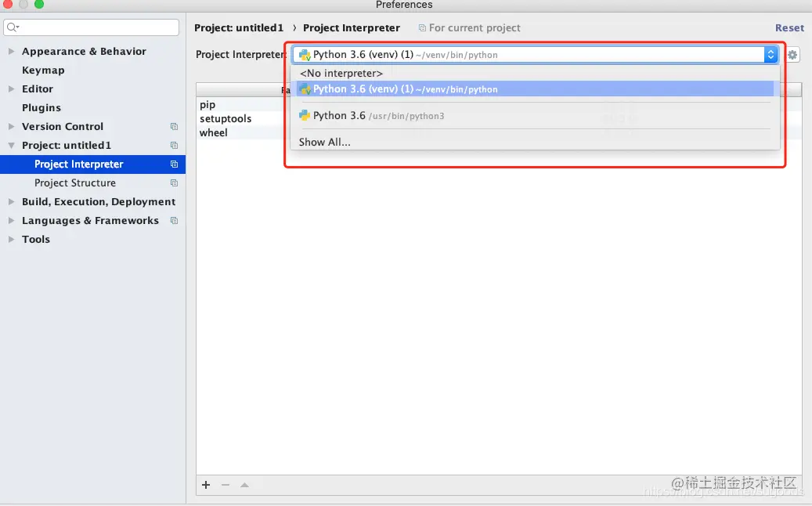Select Project Structure in the sidebar
The image size is (812, 506).
92,183
